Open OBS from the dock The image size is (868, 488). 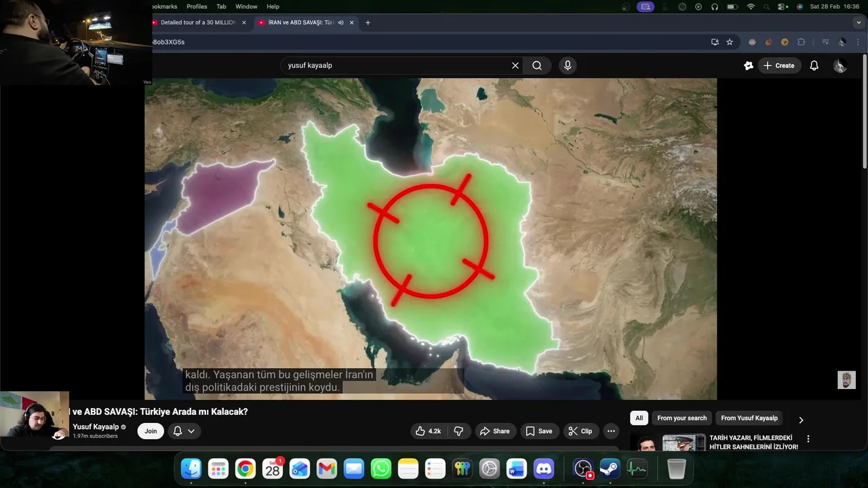tap(583, 468)
